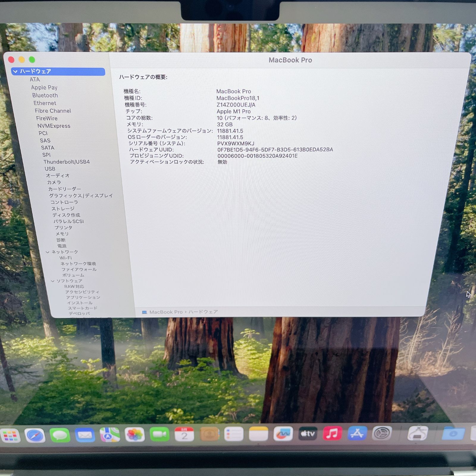Click the green zoom window button
Image resolution: width=476 pixels, height=476 pixels.
tap(32, 60)
